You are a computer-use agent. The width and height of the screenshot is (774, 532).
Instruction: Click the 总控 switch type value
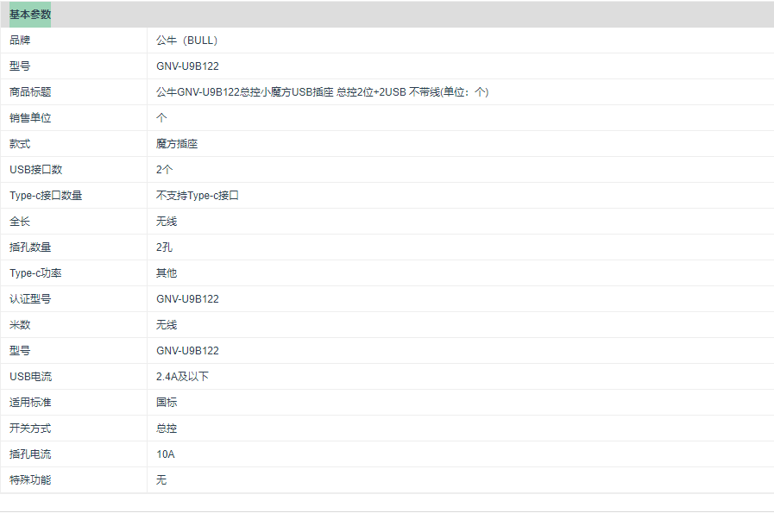pyautogui.click(x=167, y=429)
